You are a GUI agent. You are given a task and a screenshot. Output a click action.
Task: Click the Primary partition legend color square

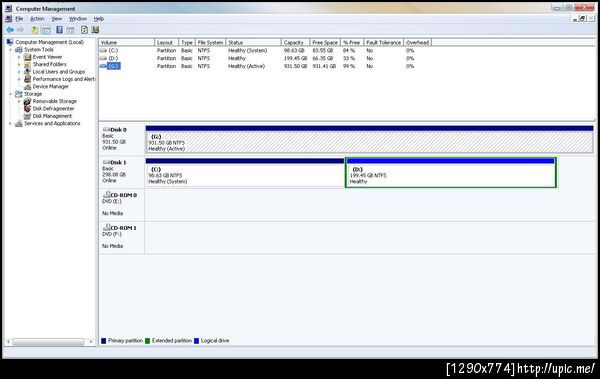click(104, 341)
